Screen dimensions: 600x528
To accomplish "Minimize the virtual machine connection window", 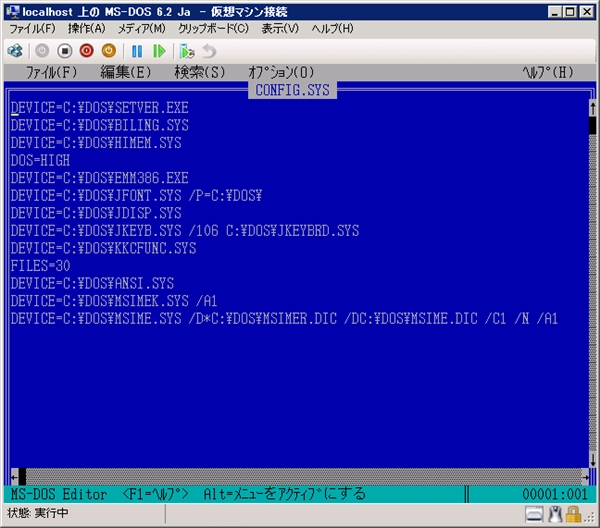I will (554, 12).
